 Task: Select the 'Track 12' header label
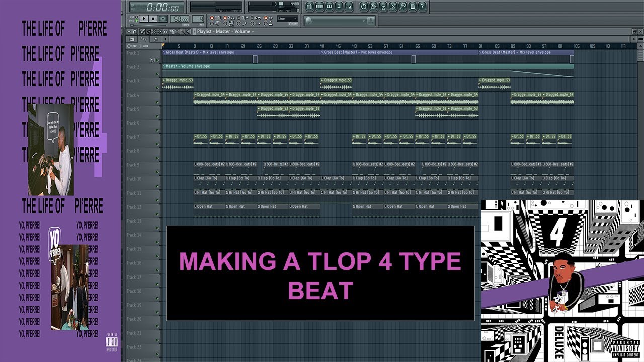[x=134, y=208]
